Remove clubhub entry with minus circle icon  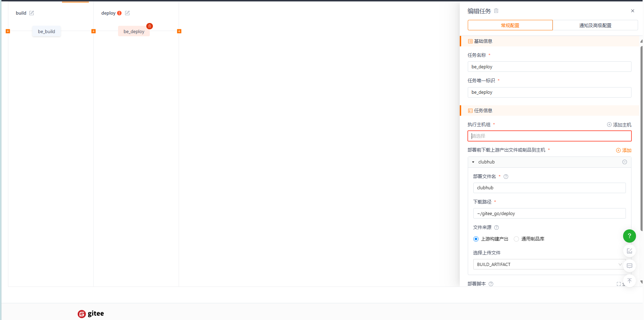click(624, 162)
